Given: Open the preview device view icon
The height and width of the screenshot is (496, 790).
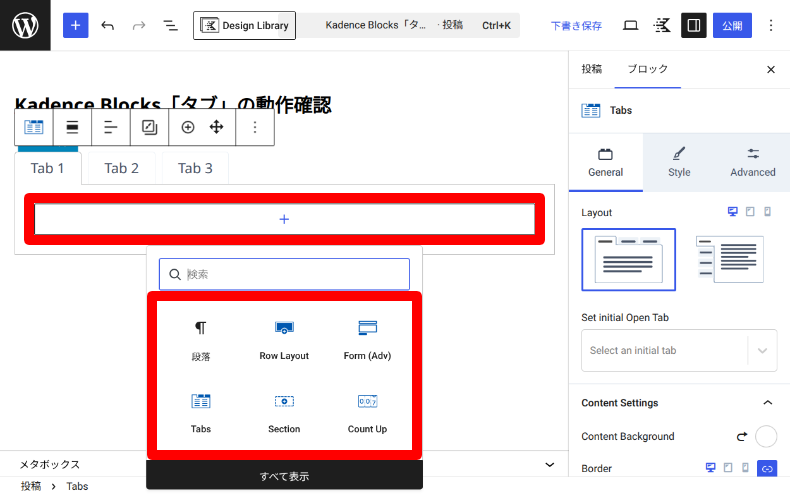Looking at the screenshot, I should coord(630,25).
